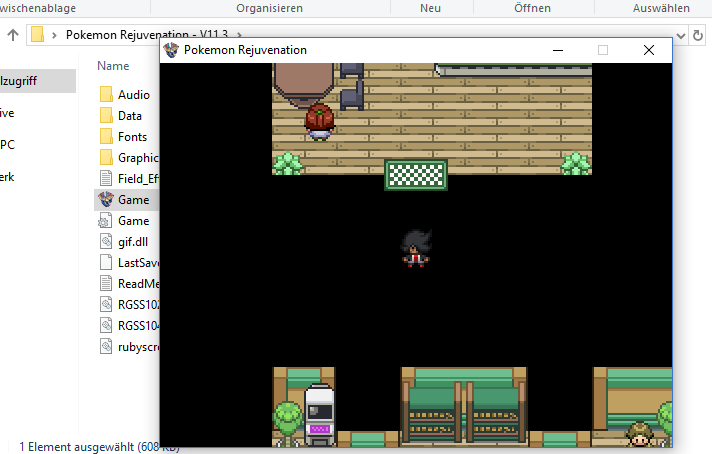This screenshot has height=454, width=712.
Task: Select the OneDrive navigation entry
Action: tap(7, 113)
